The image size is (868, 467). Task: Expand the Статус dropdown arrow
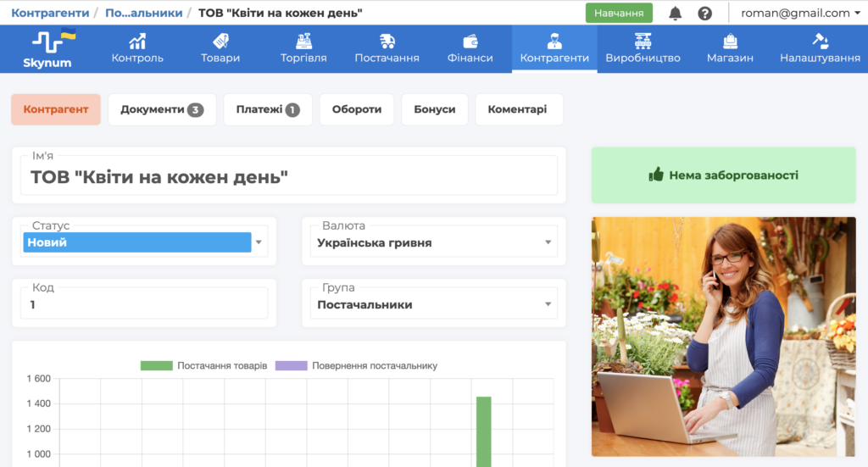coord(259,242)
